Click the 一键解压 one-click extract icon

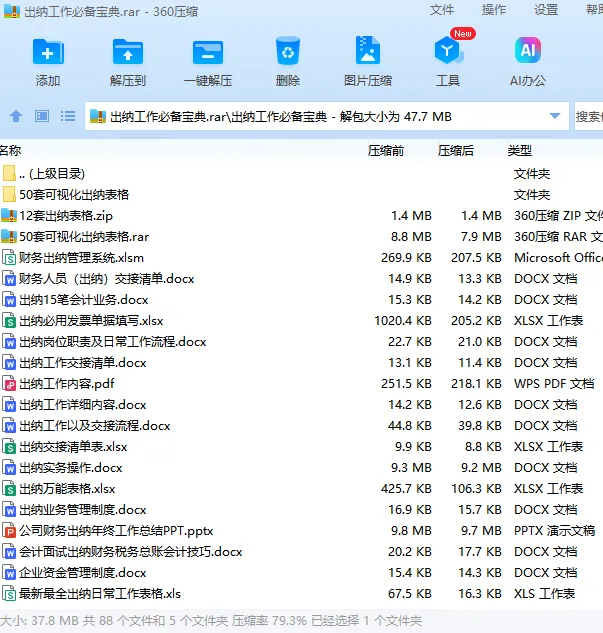pyautogui.click(x=208, y=52)
